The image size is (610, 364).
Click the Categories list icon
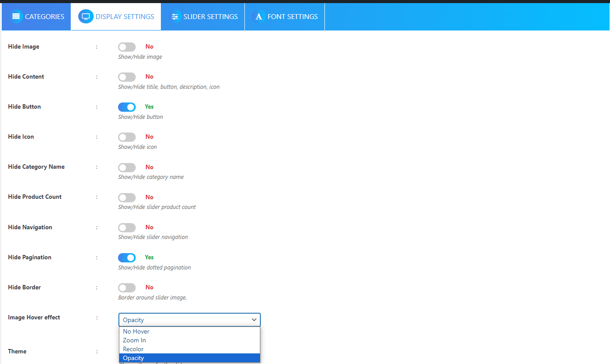16,16
